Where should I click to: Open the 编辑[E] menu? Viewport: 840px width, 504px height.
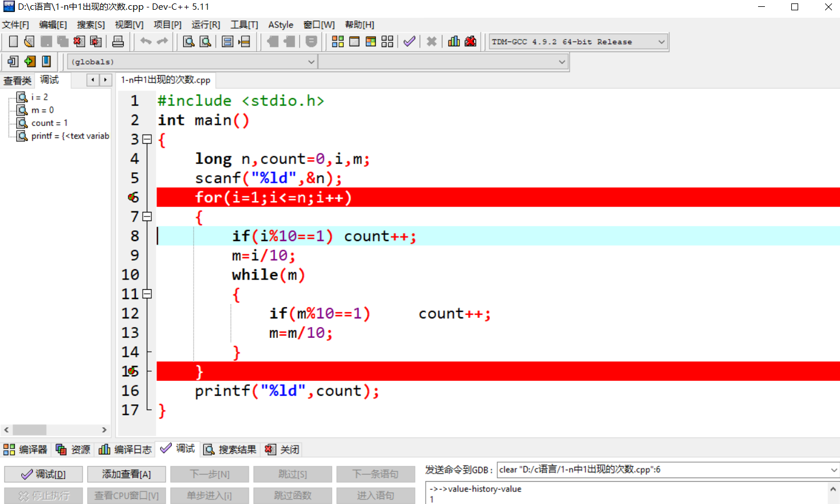pyautogui.click(x=53, y=25)
